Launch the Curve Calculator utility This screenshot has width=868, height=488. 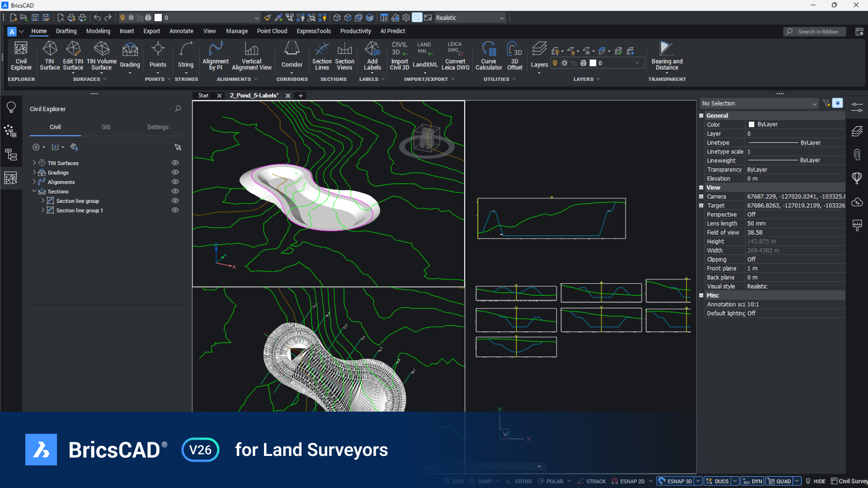pyautogui.click(x=489, y=55)
